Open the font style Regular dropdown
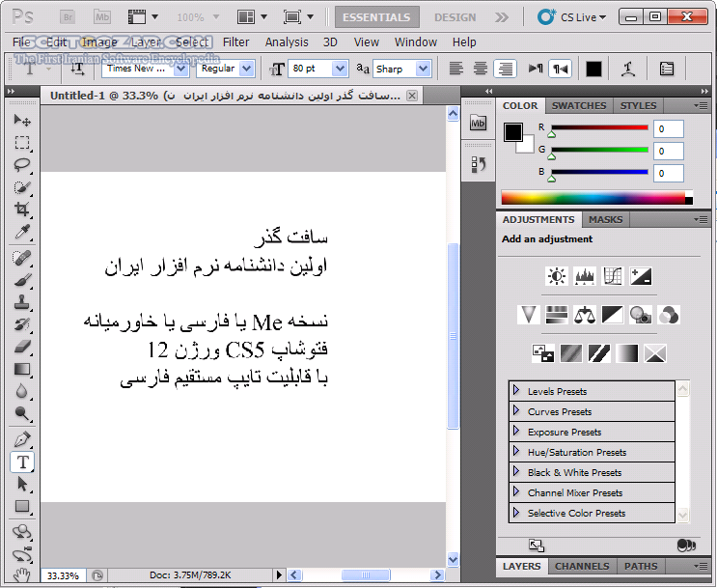This screenshot has height=588, width=717. 247,70
